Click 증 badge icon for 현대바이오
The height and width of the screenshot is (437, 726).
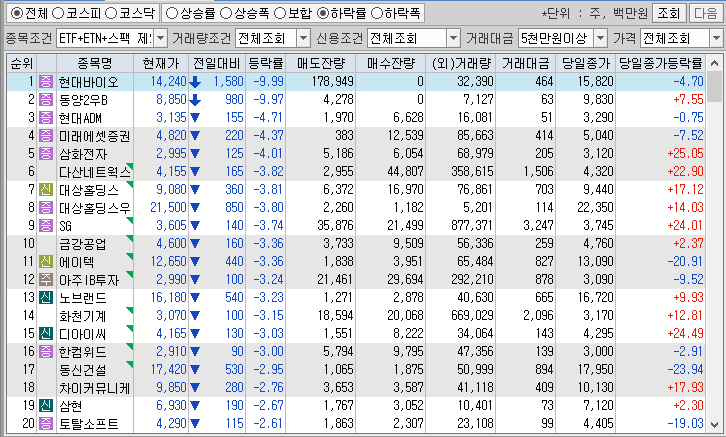[46, 81]
